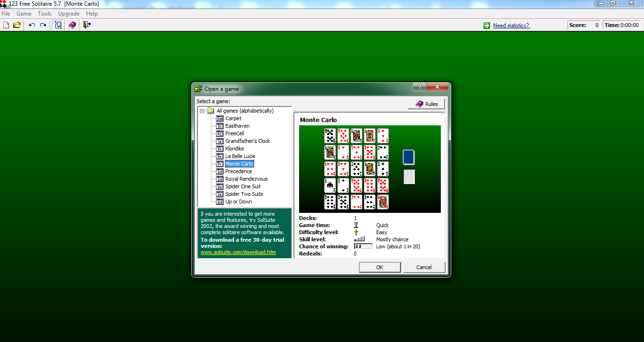This screenshot has height=342, width=644.
Task: Click the Precedence game icon in tree
Action: click(220, 171)
